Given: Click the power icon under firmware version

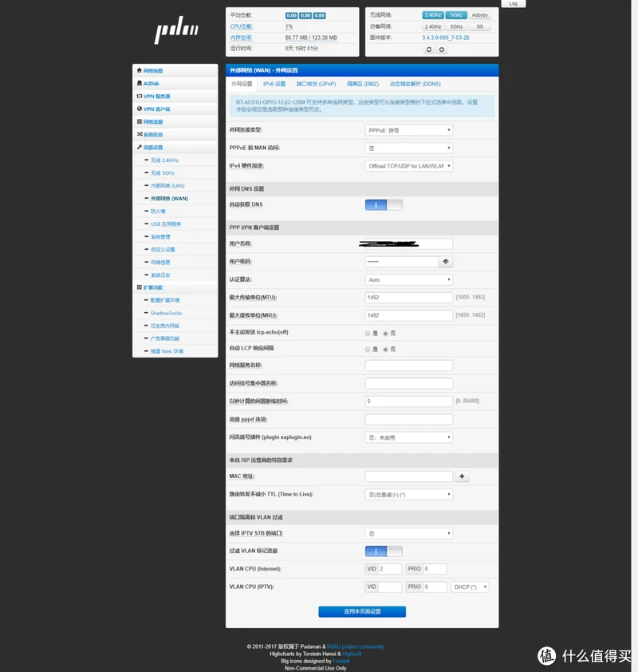Looking at the screenshot, I should [x=442, y=49].
